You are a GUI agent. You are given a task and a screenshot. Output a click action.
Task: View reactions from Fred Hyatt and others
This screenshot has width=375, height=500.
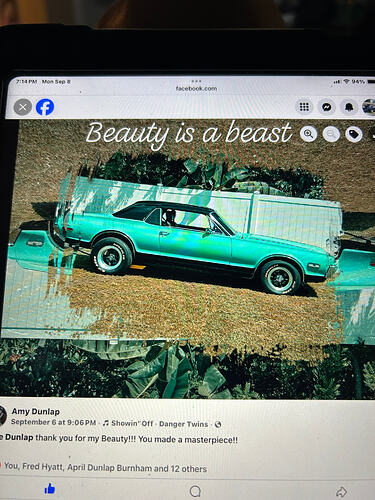pos(105,467)
